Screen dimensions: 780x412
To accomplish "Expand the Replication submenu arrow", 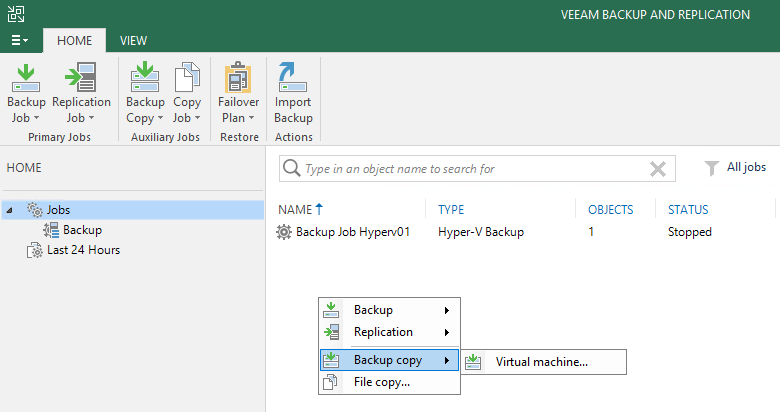I will point(447,332).
